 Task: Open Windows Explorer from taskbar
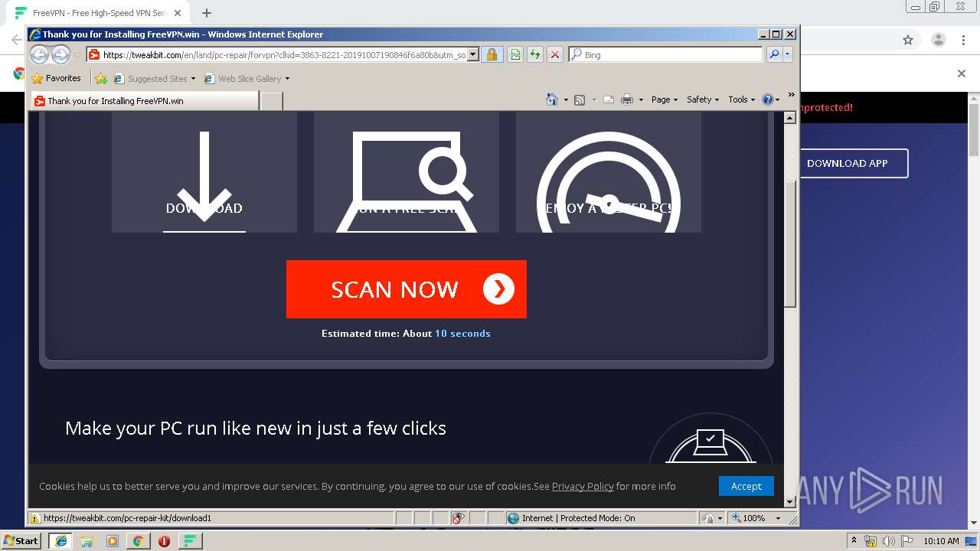click(87, 541)
